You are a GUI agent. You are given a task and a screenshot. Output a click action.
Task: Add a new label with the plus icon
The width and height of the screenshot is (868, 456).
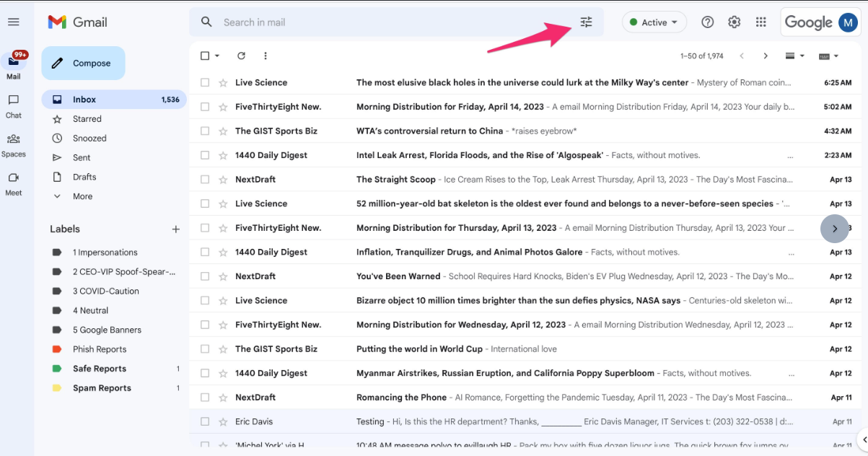pyautogui.click(x=175, y=229)
